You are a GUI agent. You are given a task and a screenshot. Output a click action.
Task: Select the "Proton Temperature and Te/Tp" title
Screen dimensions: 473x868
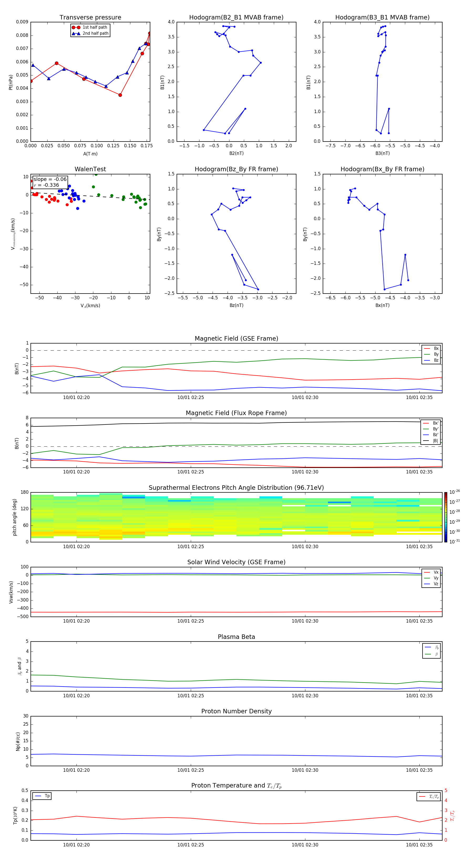pyautogui.click(x=236, y=786)
